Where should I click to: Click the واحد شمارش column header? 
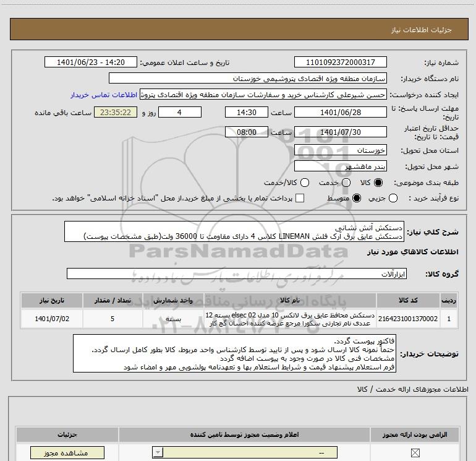tap(173, 301)
